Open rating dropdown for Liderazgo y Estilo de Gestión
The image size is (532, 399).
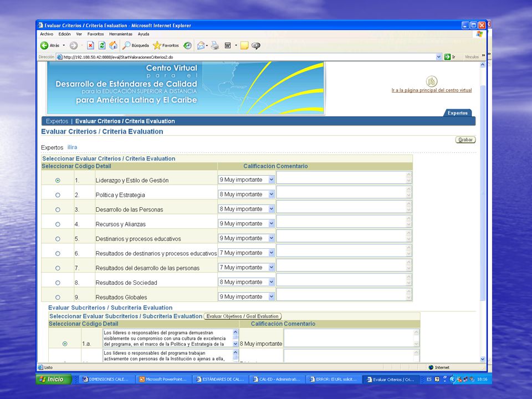(x=246, y=180)
